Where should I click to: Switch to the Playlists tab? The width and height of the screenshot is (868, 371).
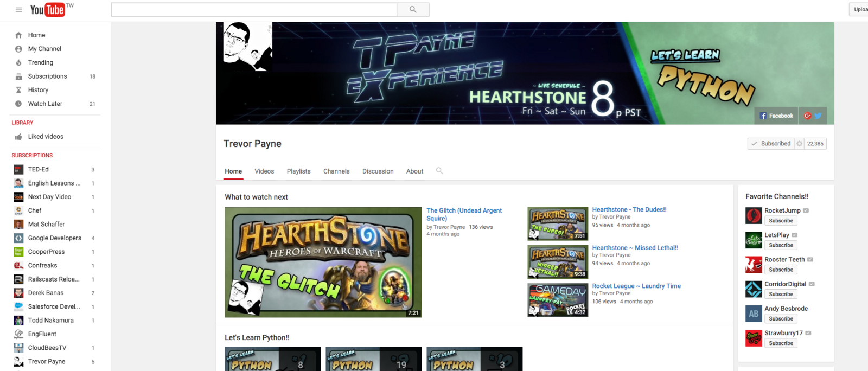(x=298, y=171)
